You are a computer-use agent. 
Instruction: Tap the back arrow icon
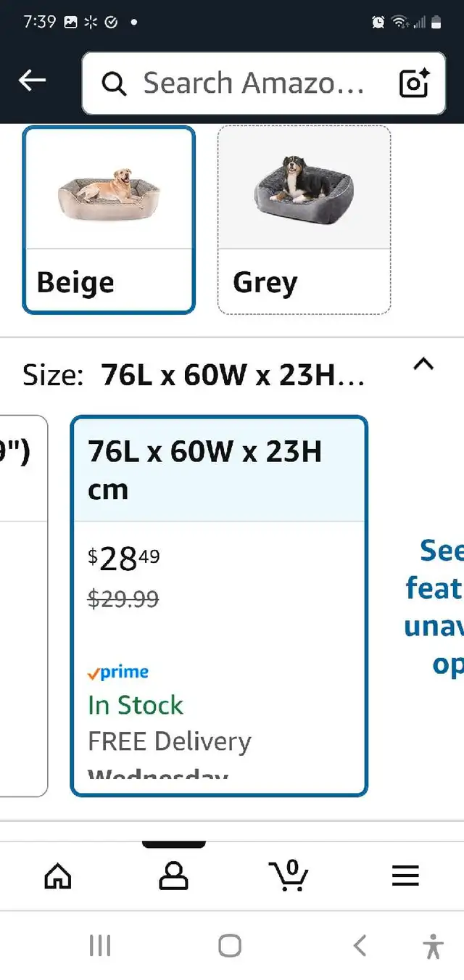tap(32, 82)
